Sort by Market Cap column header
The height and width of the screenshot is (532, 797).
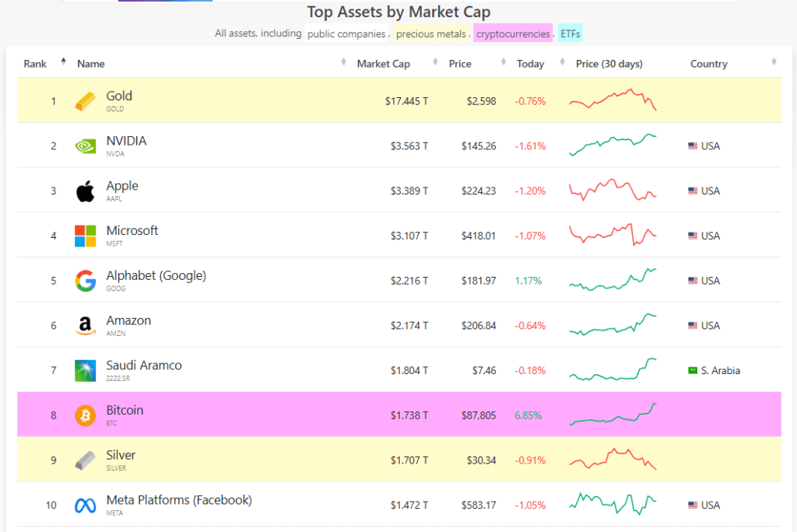tap(383, 64)
